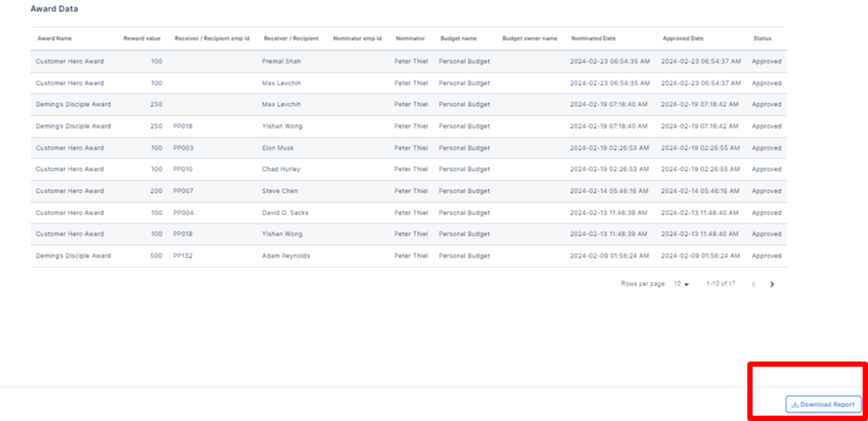868x421 pixels.
Task: Click the Reward value column header
Action: (x=141, y=38)
